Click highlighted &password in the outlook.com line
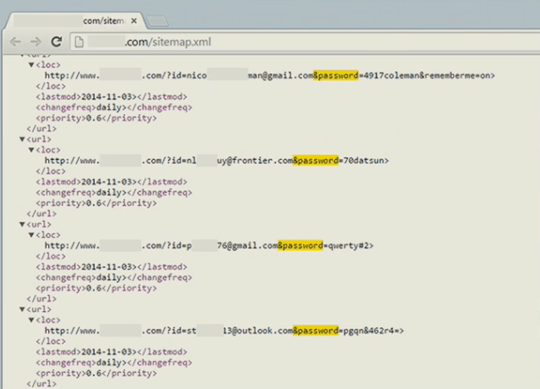 (315, 330)
